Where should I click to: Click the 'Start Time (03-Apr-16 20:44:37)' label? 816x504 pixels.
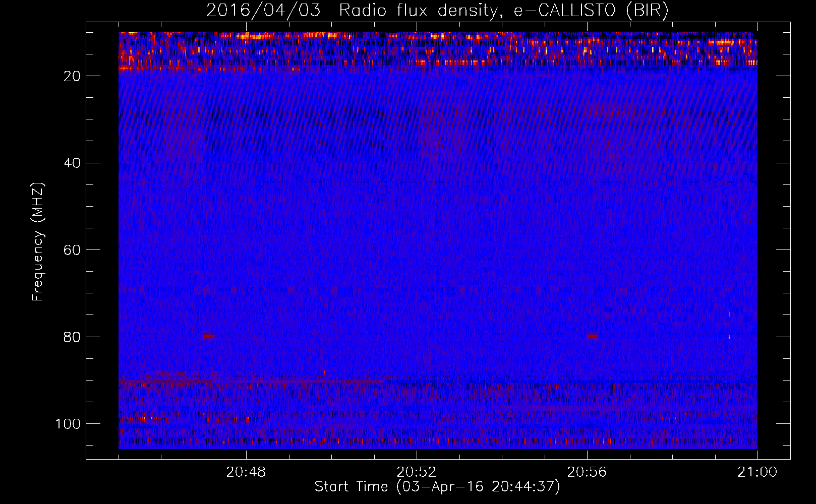tap(437, 487)
